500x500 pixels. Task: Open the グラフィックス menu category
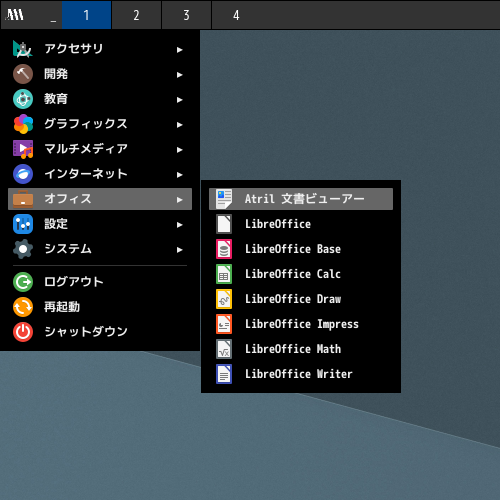tap(100, 124)
